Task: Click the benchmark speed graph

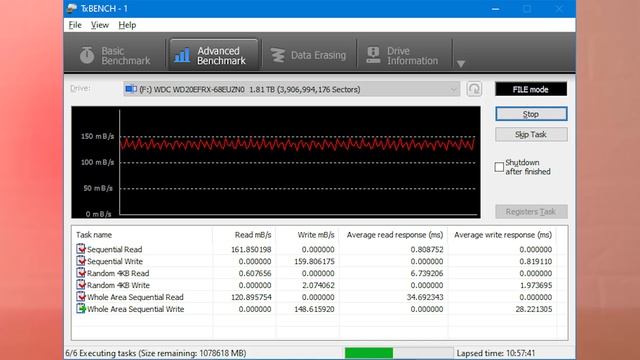Action: point(276,162)
